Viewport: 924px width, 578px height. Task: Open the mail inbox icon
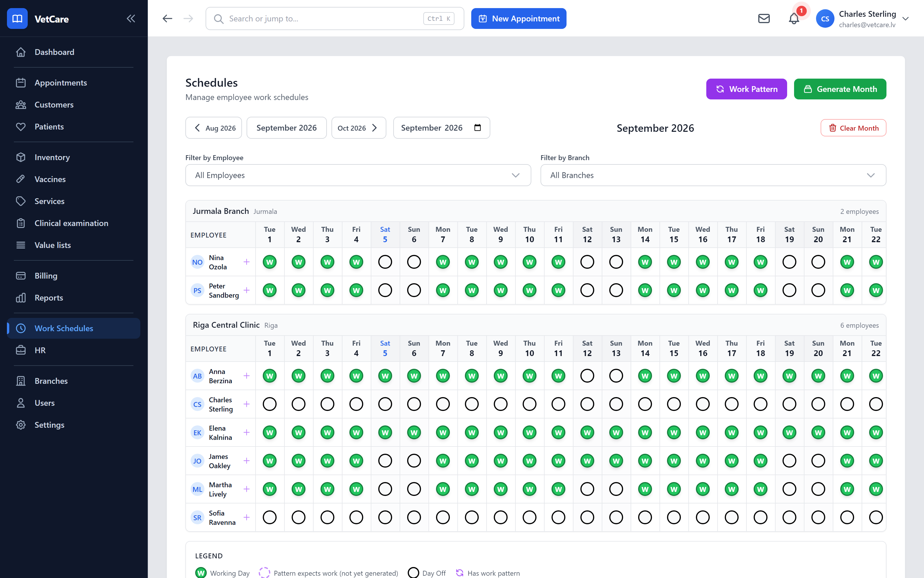pos(764,18)
